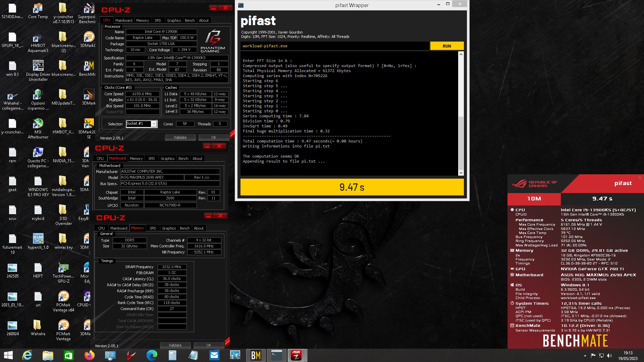Click OK in bottom CPU-Z window
The width and height of the screenshot is (644, 362).
209,345
